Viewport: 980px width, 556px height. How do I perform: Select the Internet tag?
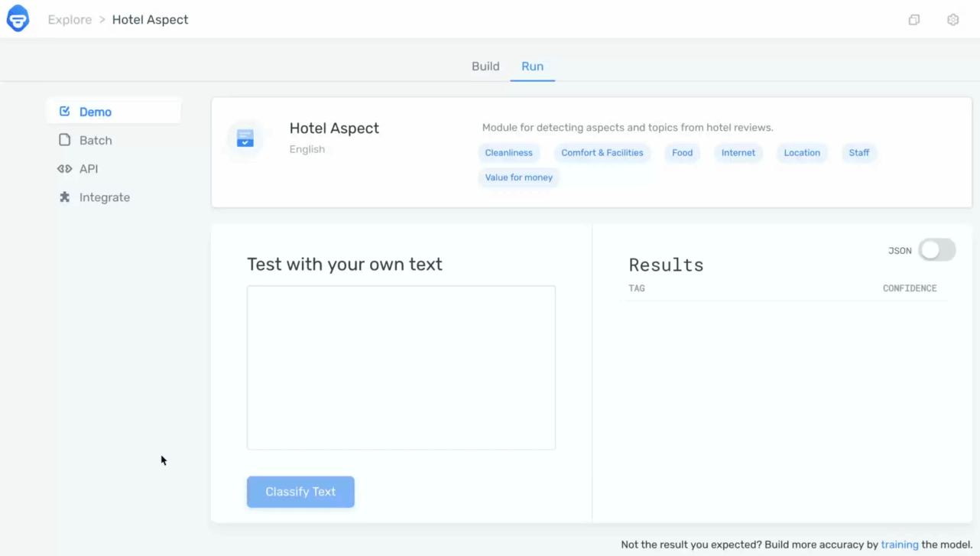point(738,153)
